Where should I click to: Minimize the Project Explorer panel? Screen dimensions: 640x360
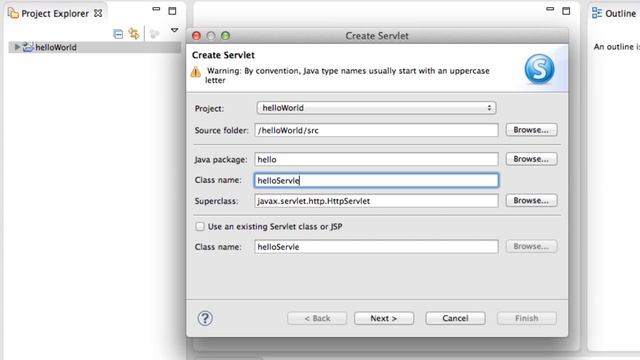[x=156, y=9]
